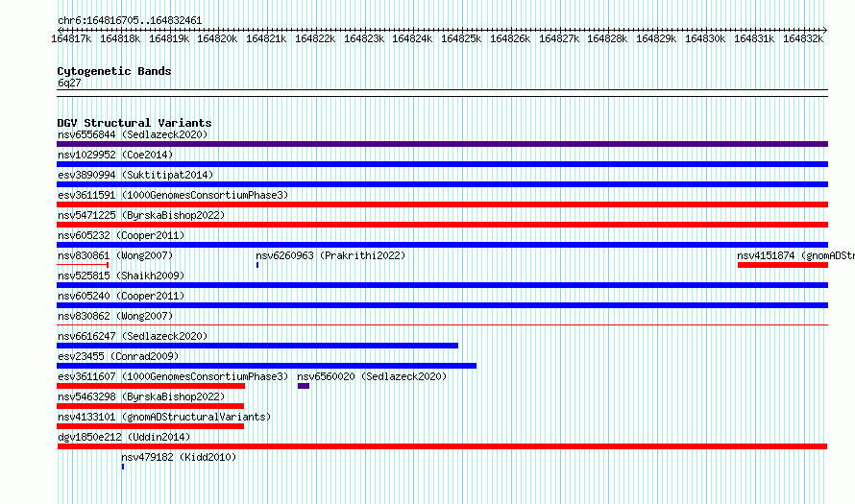855x504 pixels.
Task: Open nsv5463298 (ByrskaBishop2022) label
Action: click(141, 396)
